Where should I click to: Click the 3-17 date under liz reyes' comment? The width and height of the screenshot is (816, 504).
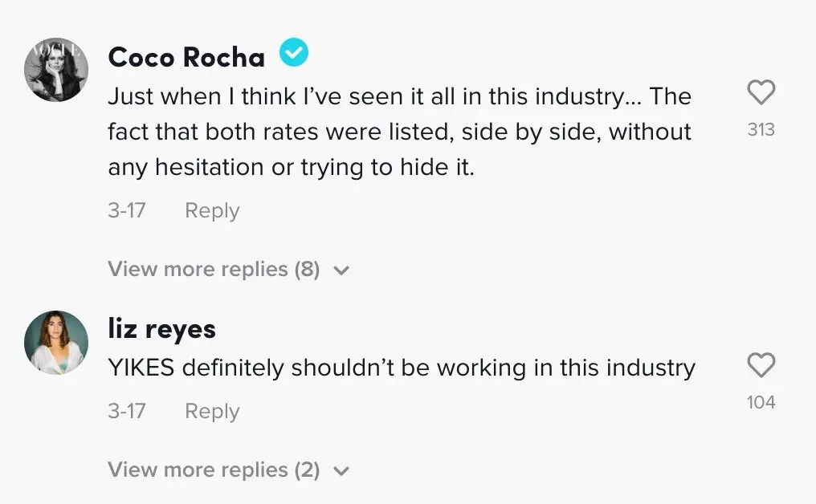(x=126, y=411)
